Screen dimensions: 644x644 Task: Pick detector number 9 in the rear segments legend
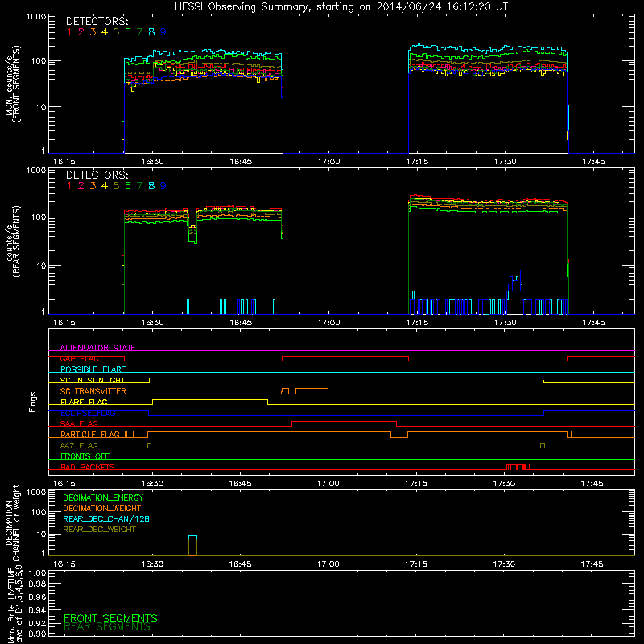[x=163, y=186]
